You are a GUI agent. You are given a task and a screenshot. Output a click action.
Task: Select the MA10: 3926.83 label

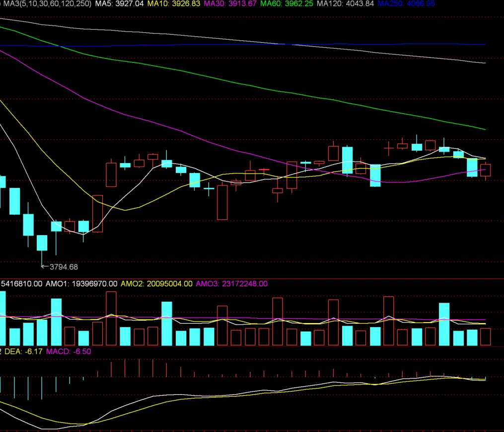174,4
